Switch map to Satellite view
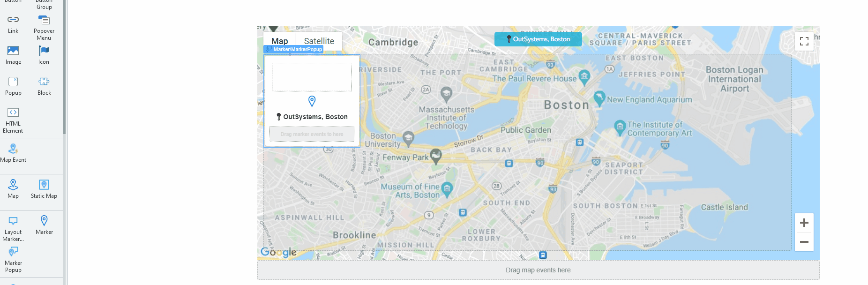The height and width of the screenshot is (285, 868). pyautogui.click(x=319, y=41)
